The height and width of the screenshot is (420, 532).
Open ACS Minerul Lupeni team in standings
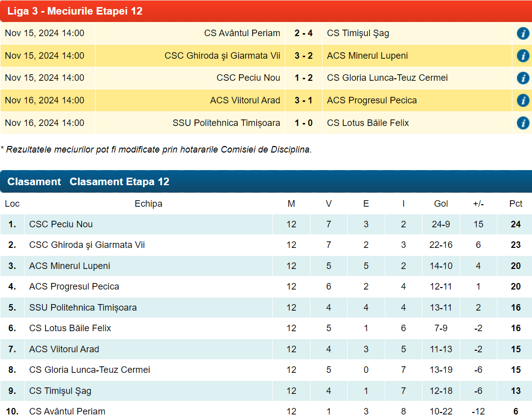pos(69,266)
